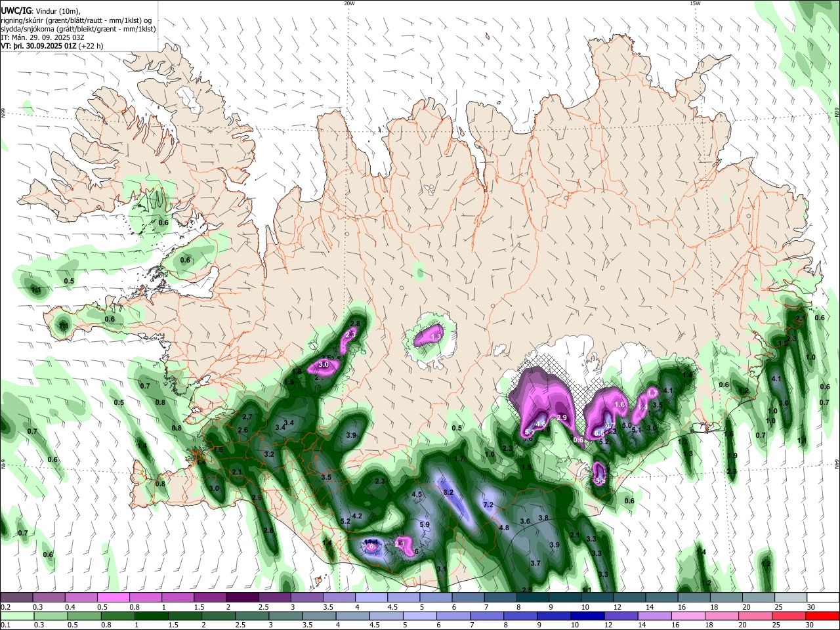
Task: Select the darkest purple 2 mm snow swatch
Action: 242,598
